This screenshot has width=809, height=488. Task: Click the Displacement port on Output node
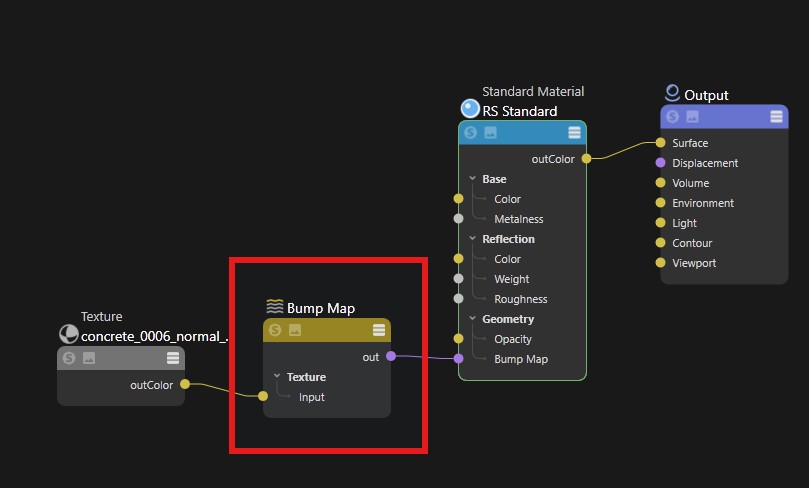click(660, 162)
